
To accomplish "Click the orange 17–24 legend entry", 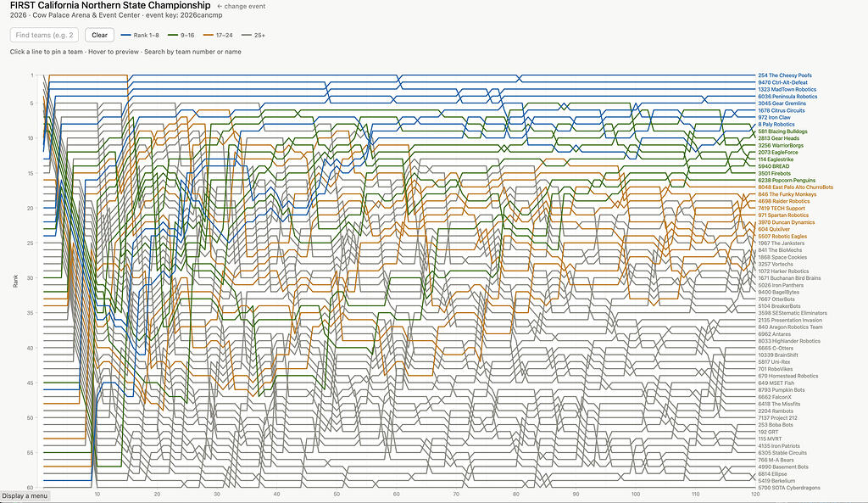I will pyautogui.click(x=219, y=35).
